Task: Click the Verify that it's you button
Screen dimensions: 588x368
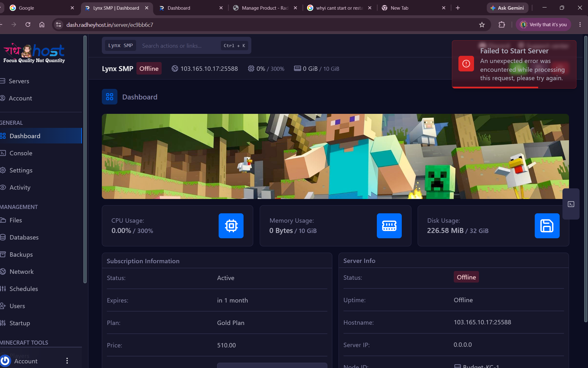Action: [x=543, y=25]
